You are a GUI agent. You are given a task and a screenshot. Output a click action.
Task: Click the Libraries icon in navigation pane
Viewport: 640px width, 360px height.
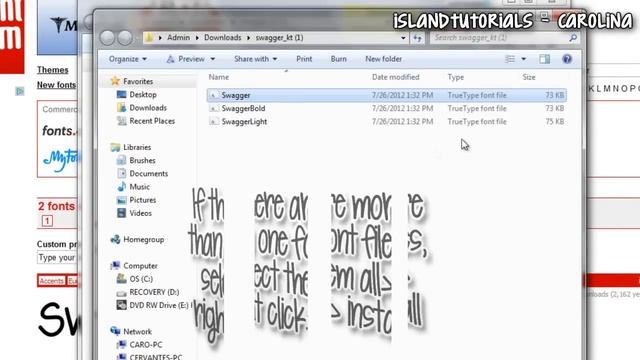click(115, 147)
